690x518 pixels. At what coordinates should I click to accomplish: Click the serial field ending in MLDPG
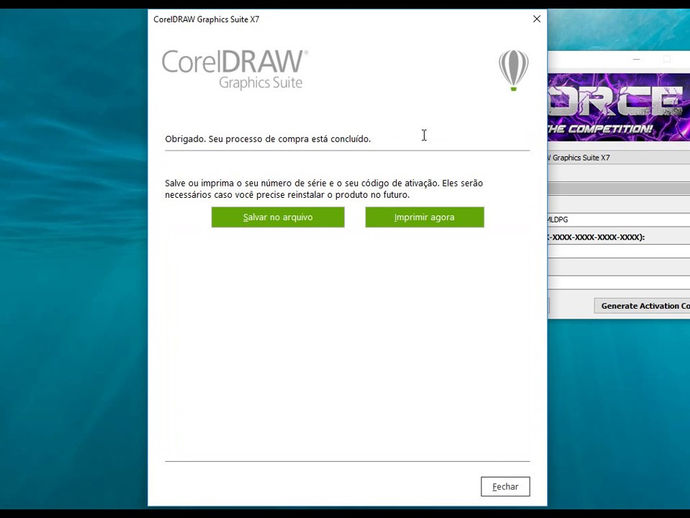click(619, 220)
